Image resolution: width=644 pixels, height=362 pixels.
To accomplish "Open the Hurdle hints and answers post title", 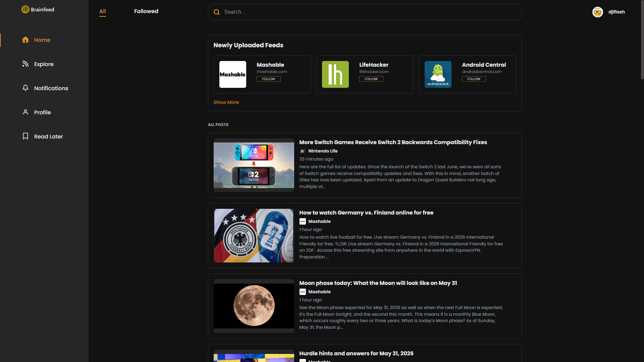I will [x=356, y=354].
